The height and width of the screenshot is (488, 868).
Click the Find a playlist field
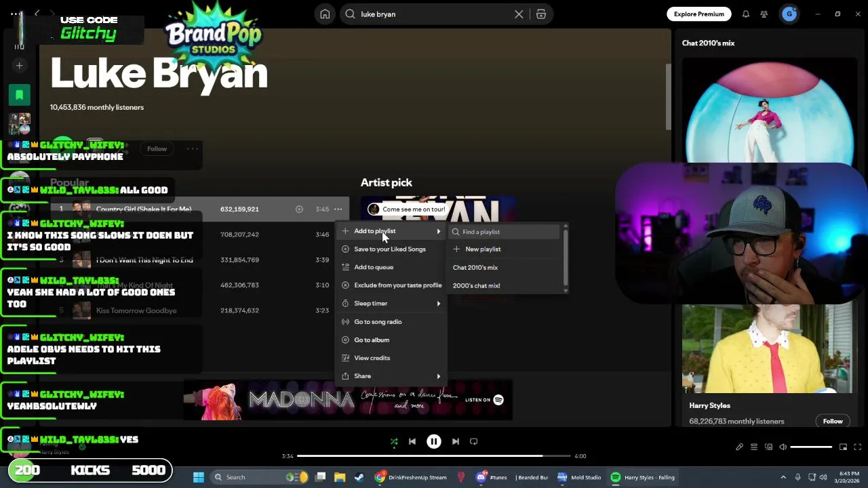click(x=505, y=232)
